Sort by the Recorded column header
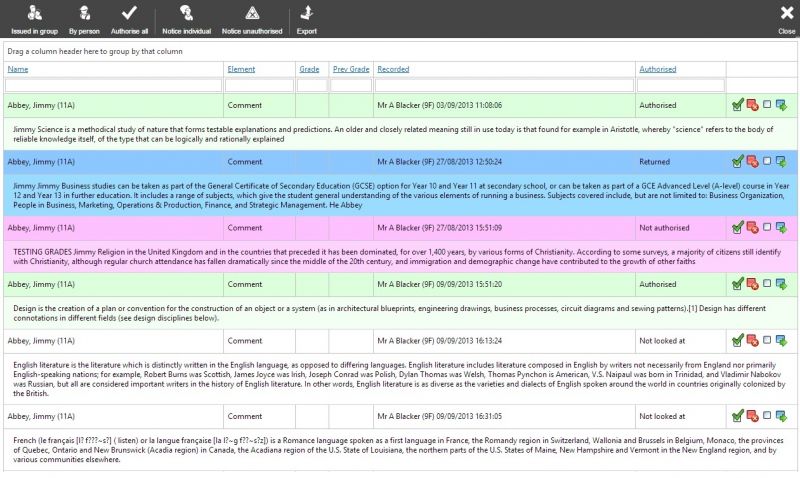The height and width of the screenshot is (478, 800). coord(393,69)
